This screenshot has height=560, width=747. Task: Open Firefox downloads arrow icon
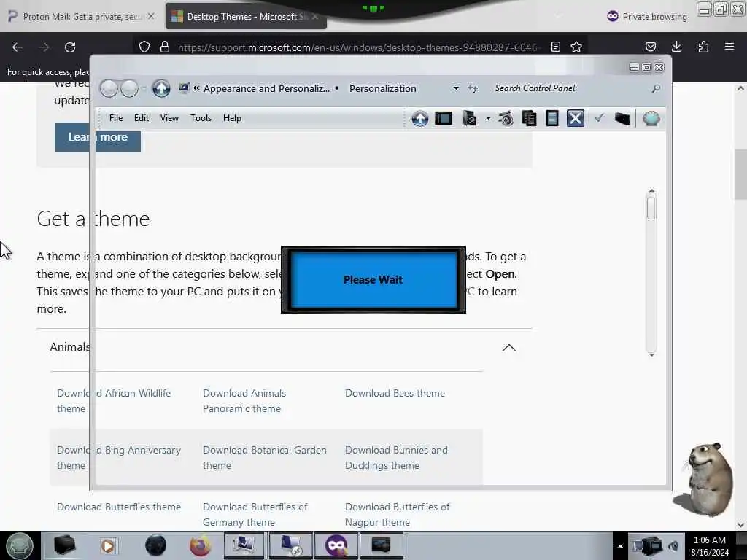coord(676,47)
